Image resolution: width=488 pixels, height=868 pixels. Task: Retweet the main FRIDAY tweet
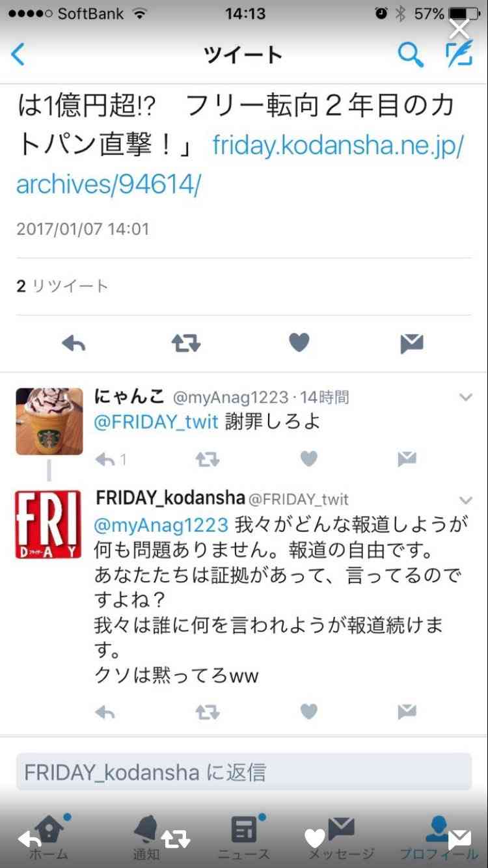pos(186,343)
